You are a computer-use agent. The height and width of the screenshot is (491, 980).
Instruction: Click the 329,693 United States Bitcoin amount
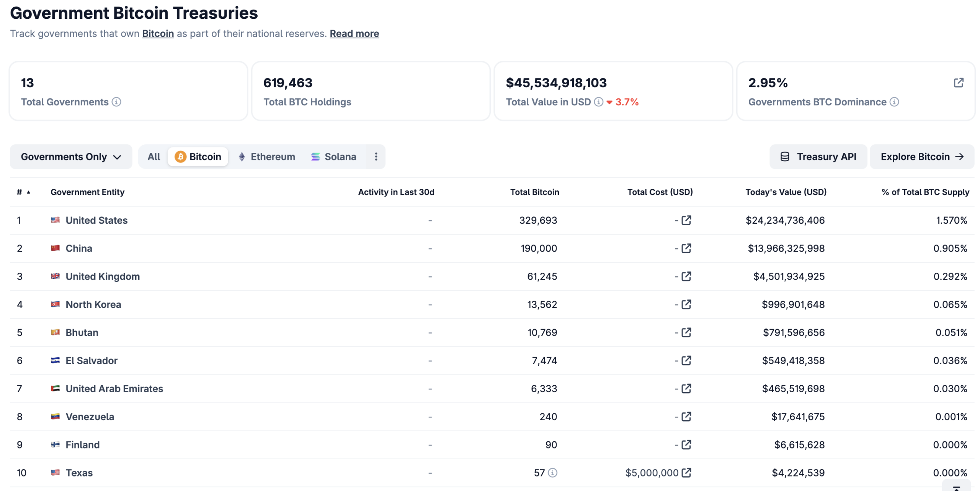click(x=538, y=220)
